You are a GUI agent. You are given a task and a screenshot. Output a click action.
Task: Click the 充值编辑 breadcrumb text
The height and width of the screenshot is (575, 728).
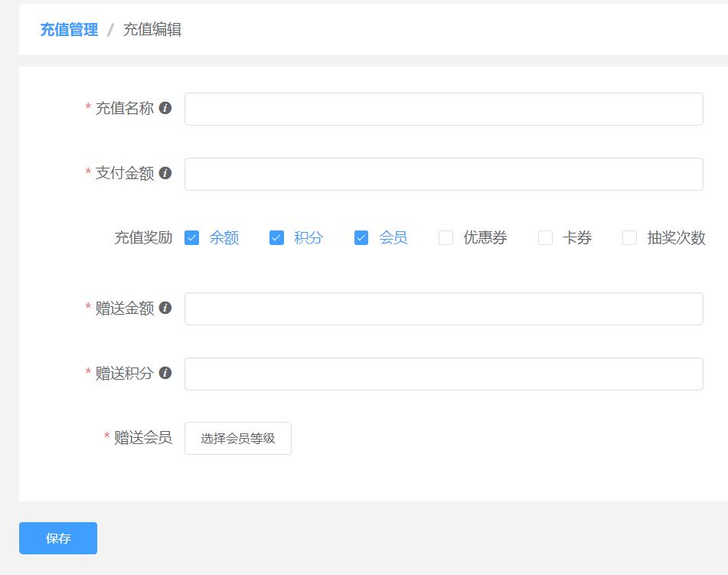pyautogui.click(x=152, y=30)
